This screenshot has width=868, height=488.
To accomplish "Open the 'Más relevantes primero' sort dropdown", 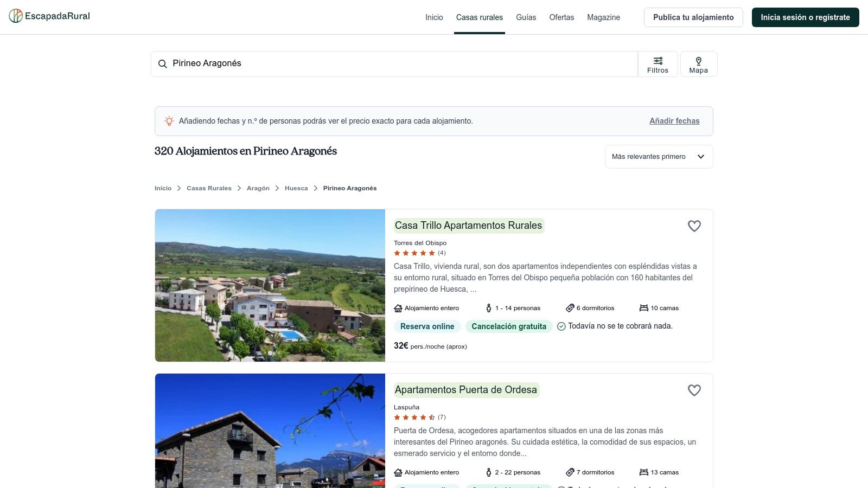I will [659, 156].
